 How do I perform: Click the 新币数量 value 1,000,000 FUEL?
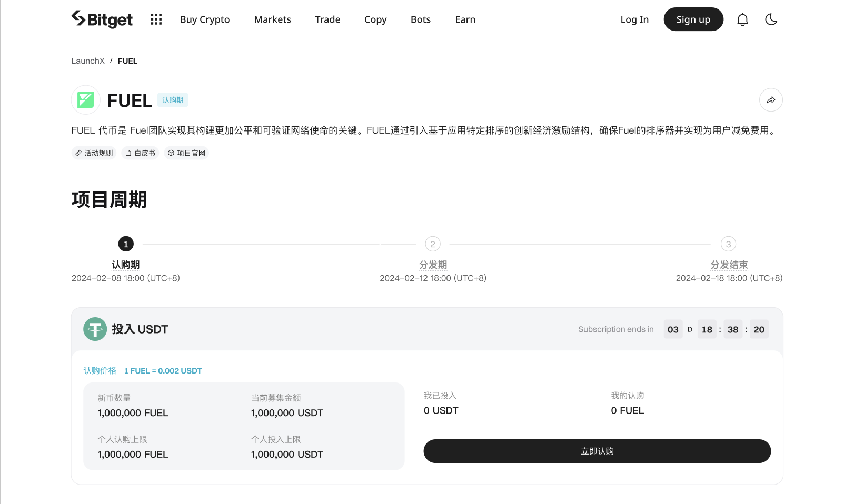(x=133, y=413)
